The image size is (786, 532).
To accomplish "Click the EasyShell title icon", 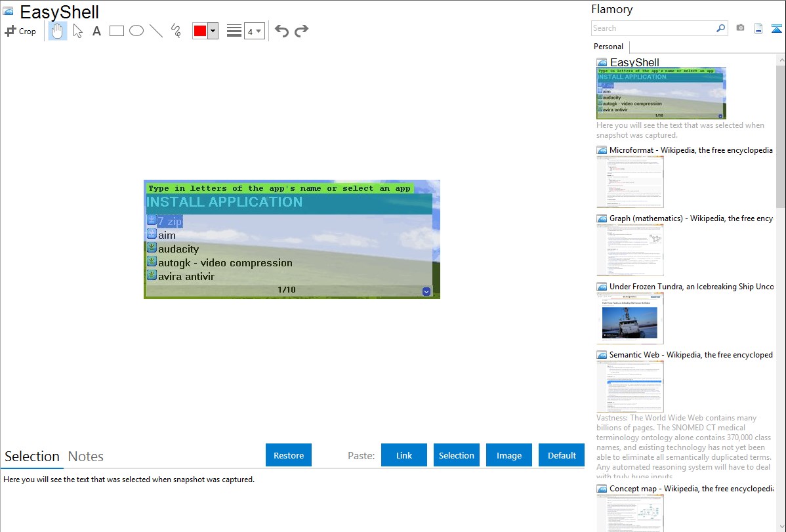I will click(x=8, y=12).
